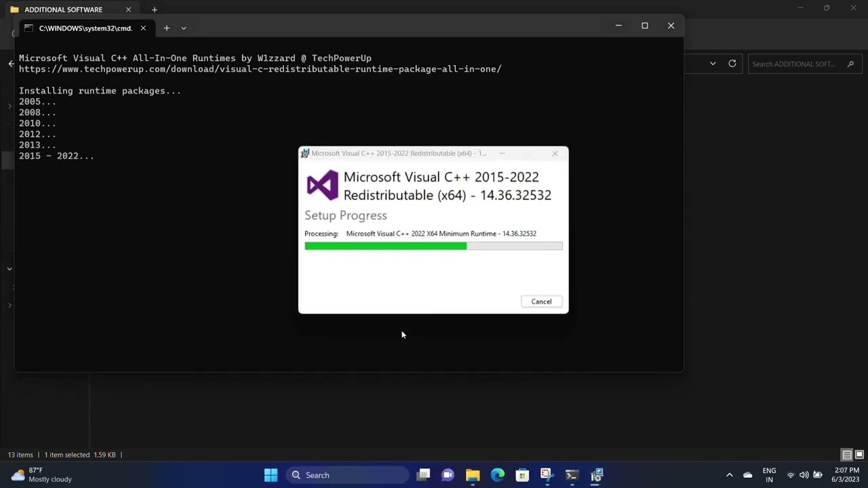The height and width of the screenshot is (488, 868).
Task: Click 'Installing runtime packages...' line
Action: (x=100, y=91)
